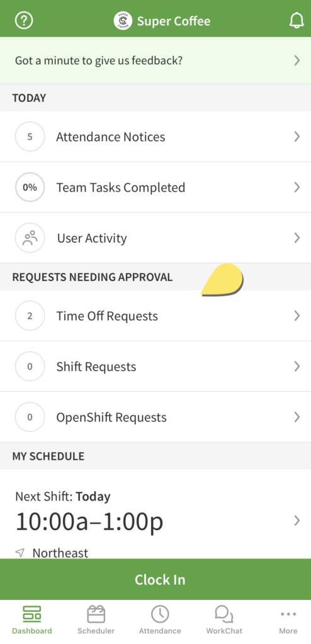The height and width of the screenshot is (644, 311).
Task: Open the Attendance clock icon
Action: pos(160,614)
